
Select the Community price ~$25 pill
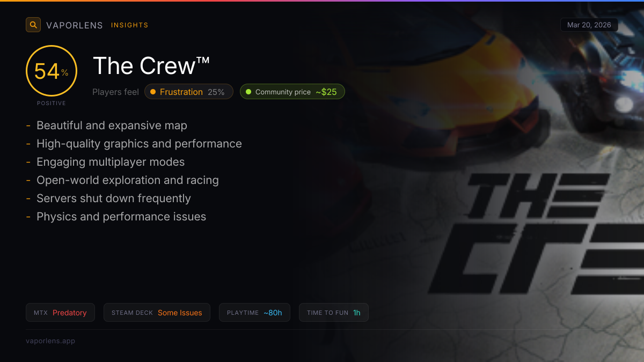click(x=292, y=92)
